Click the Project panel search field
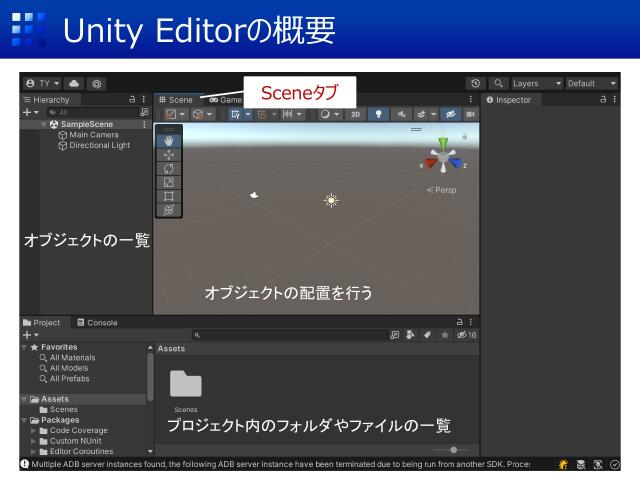Image resolution: width=640 pixels, height=480 pixels. pos(290,335)
